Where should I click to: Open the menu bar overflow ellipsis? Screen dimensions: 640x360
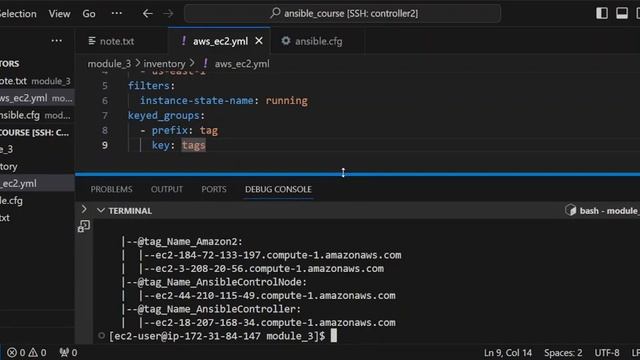tap(117, 13)
